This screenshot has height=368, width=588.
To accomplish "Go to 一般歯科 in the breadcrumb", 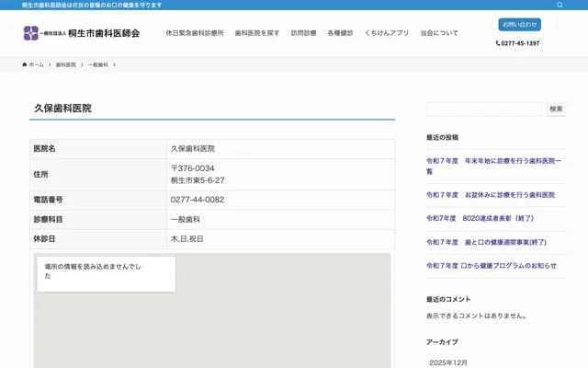I will click(x=98, y=65).
